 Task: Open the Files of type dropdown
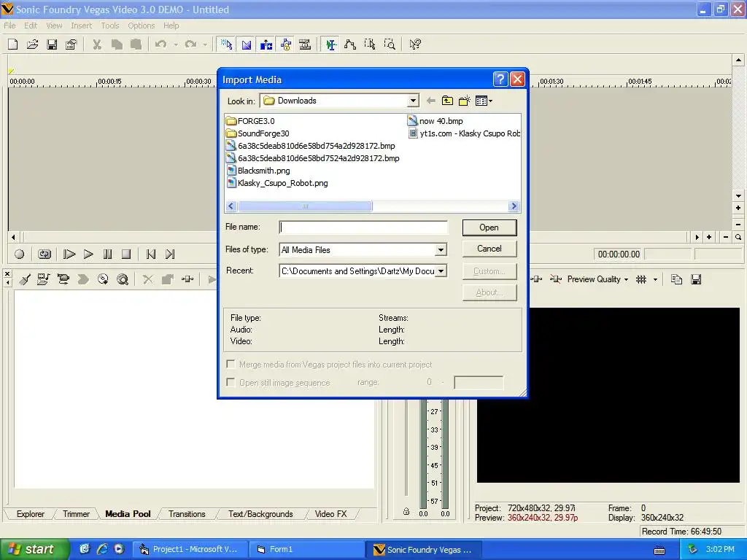coord(441,249)
